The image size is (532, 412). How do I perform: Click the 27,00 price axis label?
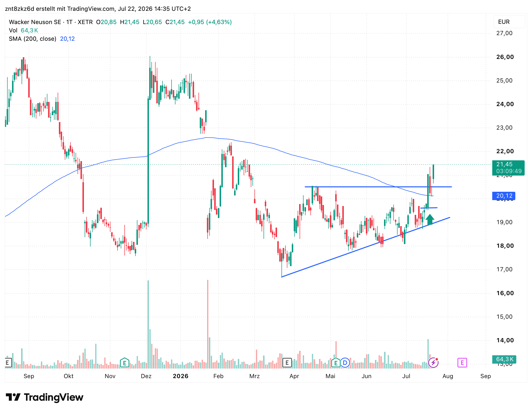click(504, 33)
